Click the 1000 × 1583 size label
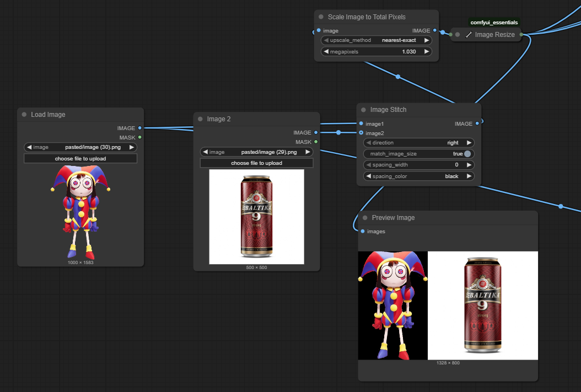 pos(80,262)
